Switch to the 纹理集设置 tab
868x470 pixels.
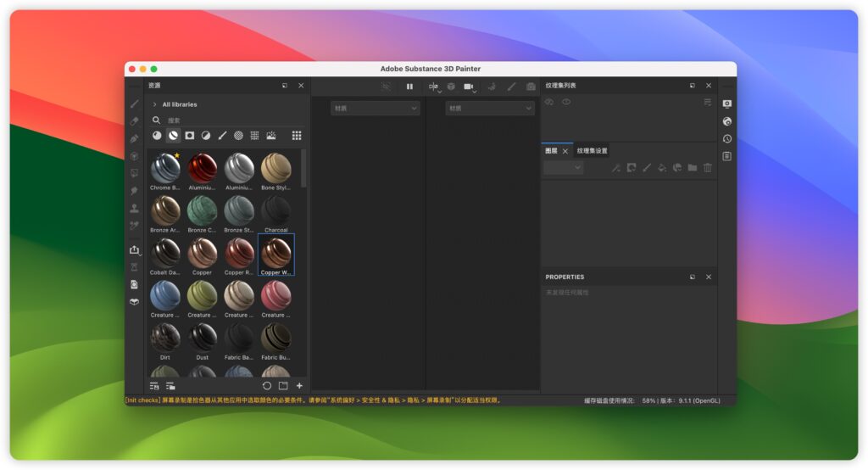pyautogui.click(x=592, y=151)
